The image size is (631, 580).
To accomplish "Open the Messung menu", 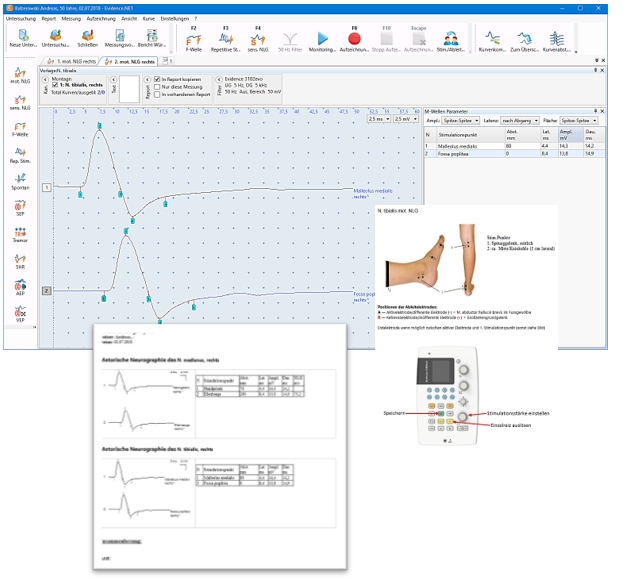I will 71,18.
